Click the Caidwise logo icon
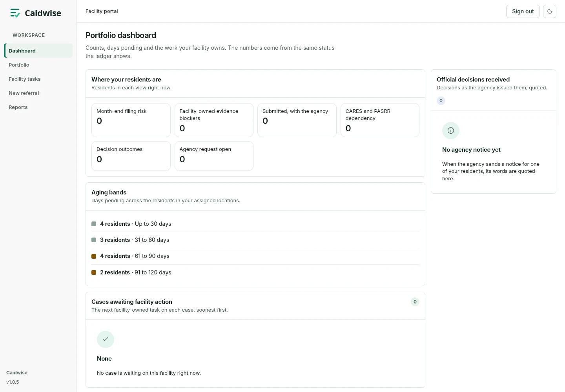565x392 pixels. (15, 13)
